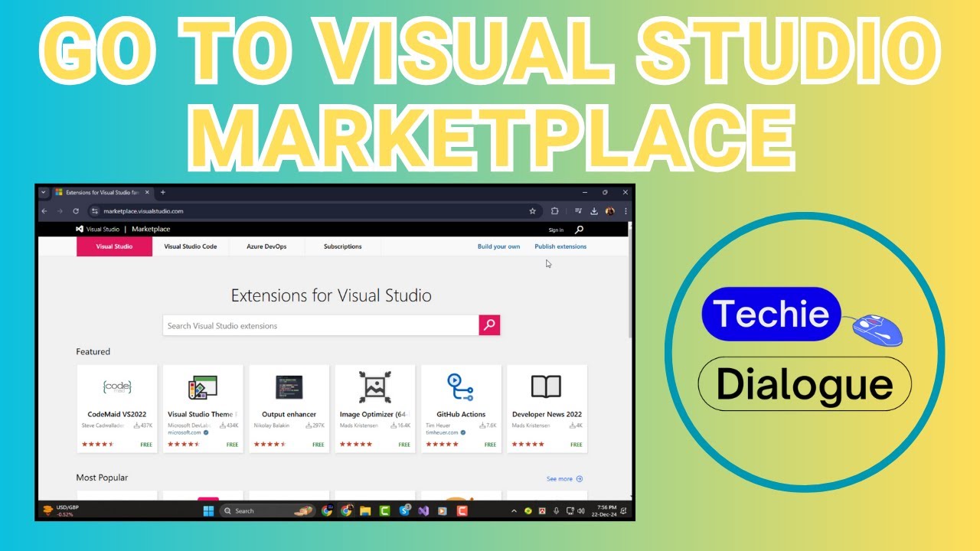
Task: Click the Image Optimizer extension icon
Action: tap(375, 387)
